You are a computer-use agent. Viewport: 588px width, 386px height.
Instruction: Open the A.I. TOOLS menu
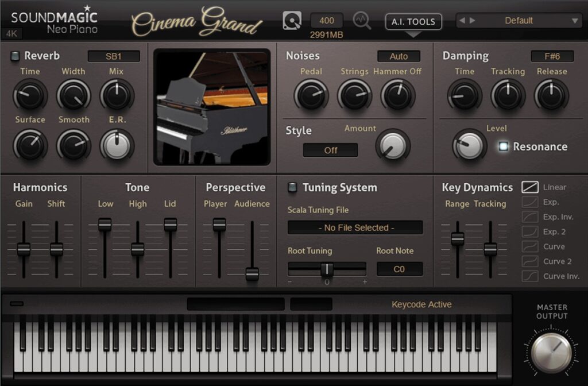tap(413, 21)
